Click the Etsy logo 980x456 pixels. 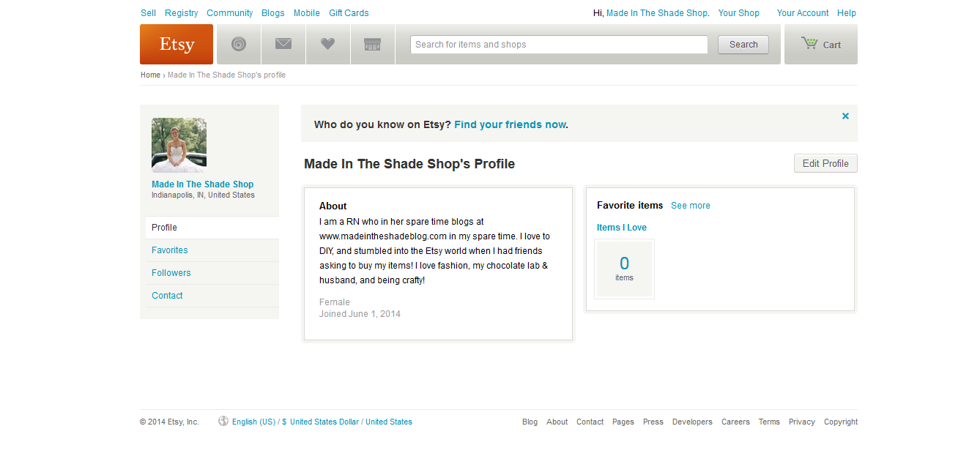click(177, 45)
